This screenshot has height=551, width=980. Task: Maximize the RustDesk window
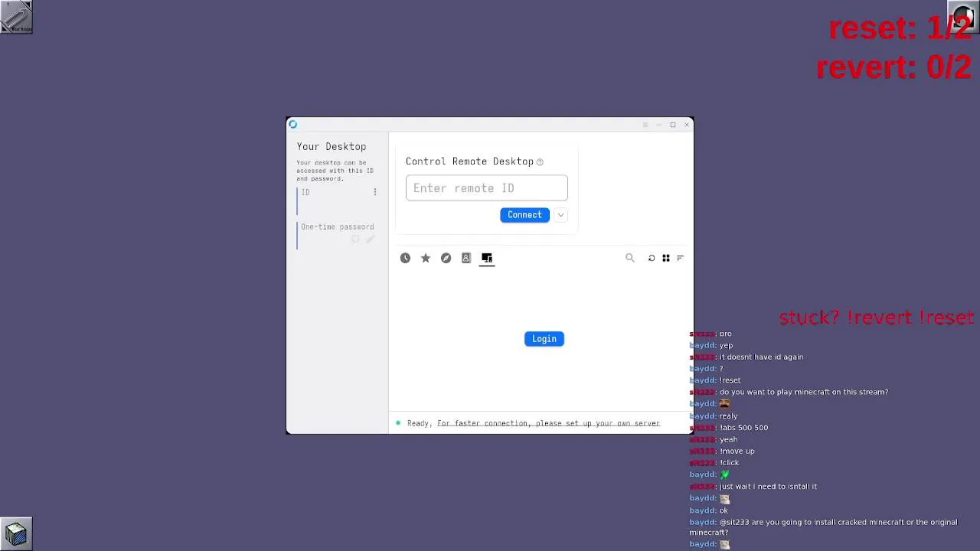click(673, 125)
